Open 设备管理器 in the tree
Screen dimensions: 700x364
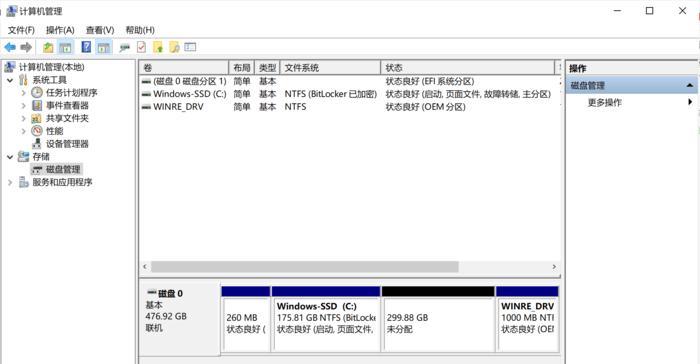pos(67,144)
